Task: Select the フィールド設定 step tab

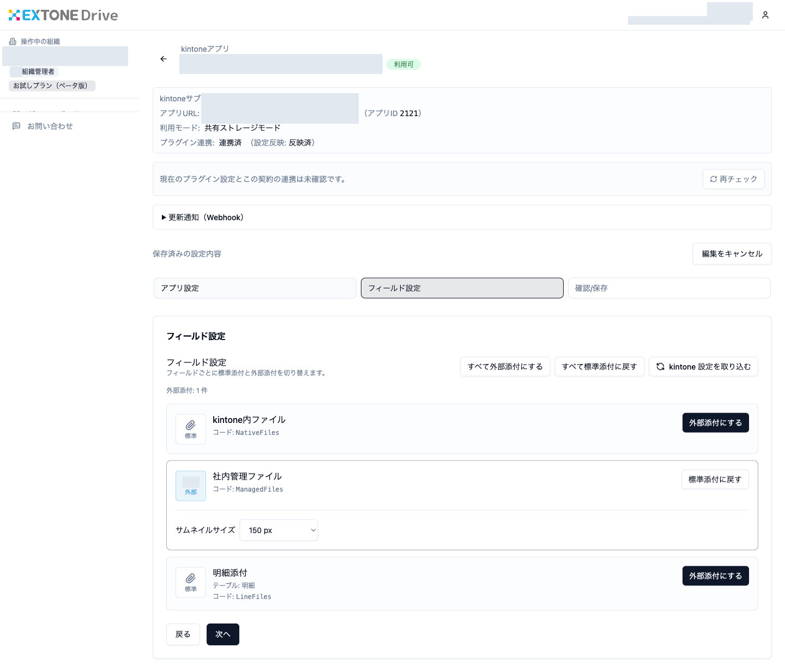Action: pyautogui.click(x=462, y=288)
